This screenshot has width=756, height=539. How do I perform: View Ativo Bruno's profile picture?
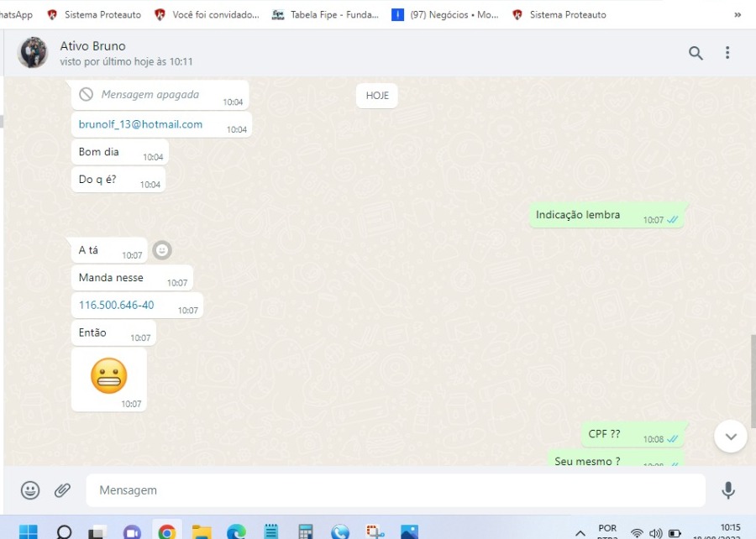pos(33,53)
